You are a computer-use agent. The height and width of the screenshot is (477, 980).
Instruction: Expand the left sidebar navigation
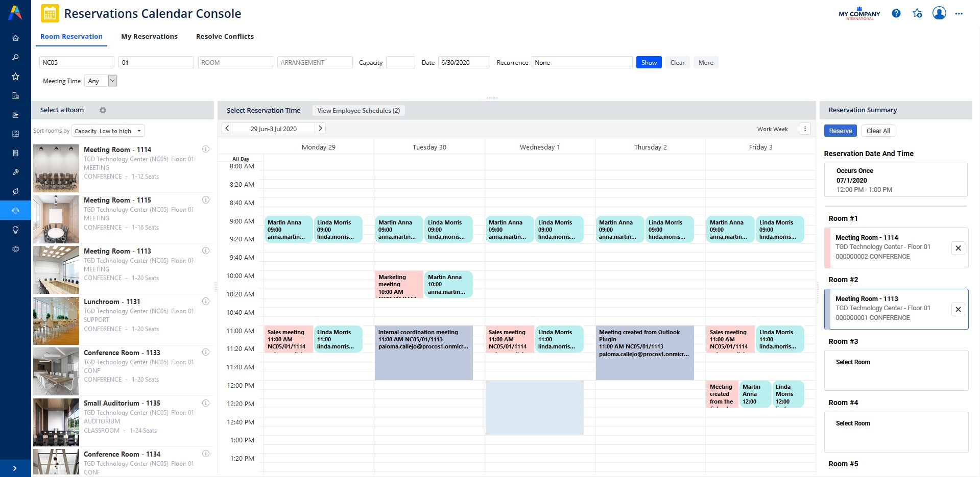click(15, 468)
